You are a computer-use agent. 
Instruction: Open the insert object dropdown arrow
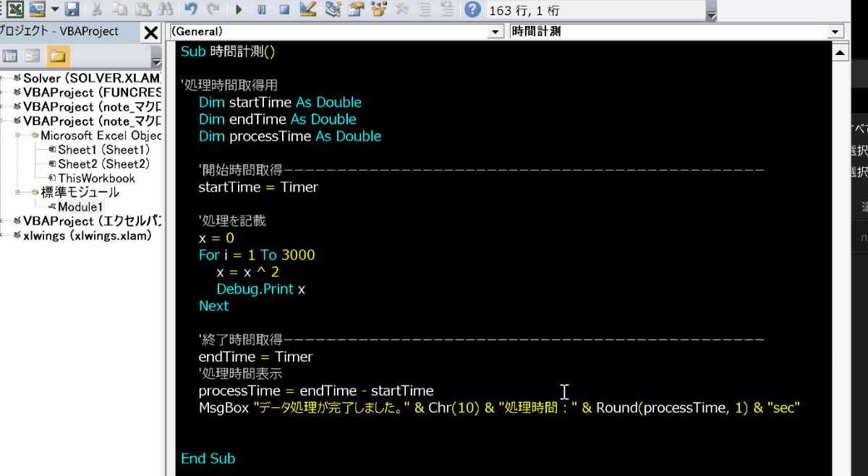pos(55,10)
